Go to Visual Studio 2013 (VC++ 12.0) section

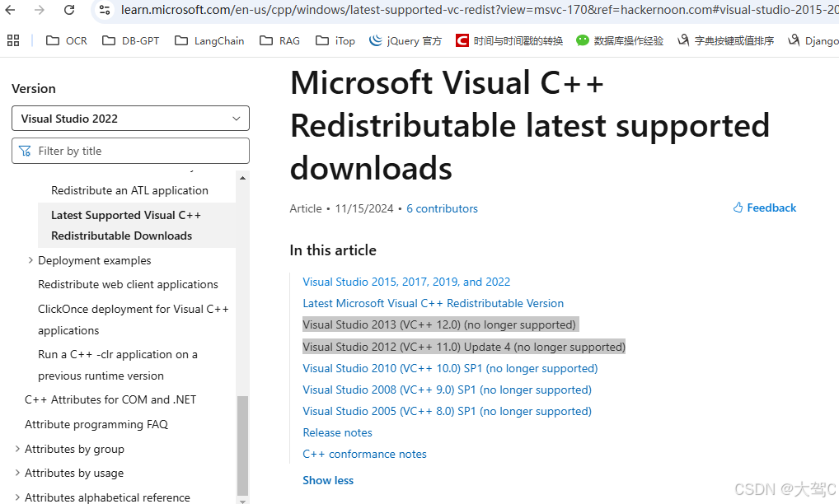click(439, 324)
